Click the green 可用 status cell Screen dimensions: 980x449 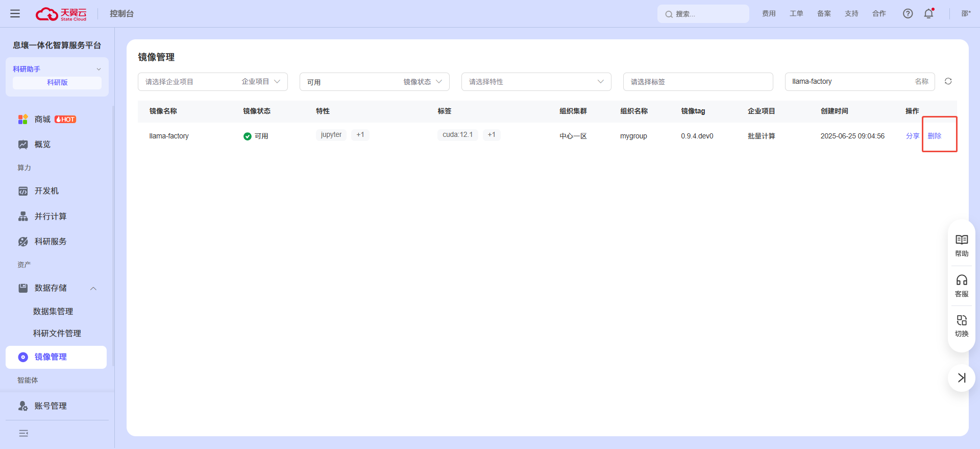pyautogui.click(x=256, y=136)
